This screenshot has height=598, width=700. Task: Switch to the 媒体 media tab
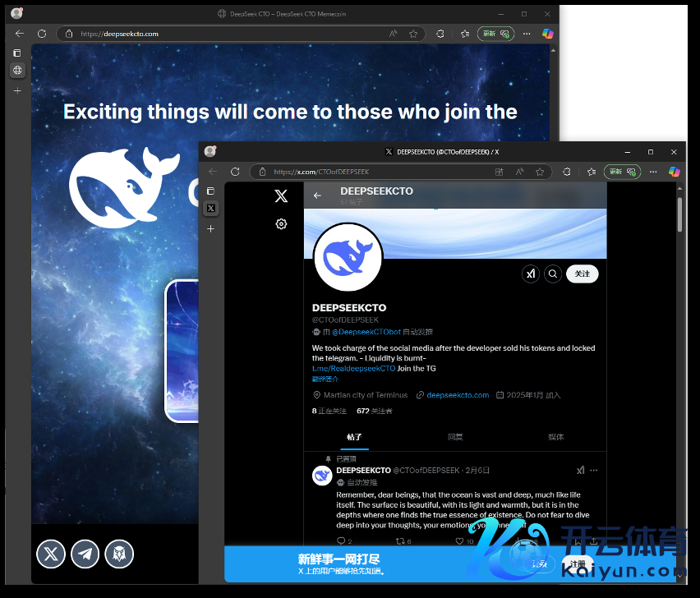point(555,437)
